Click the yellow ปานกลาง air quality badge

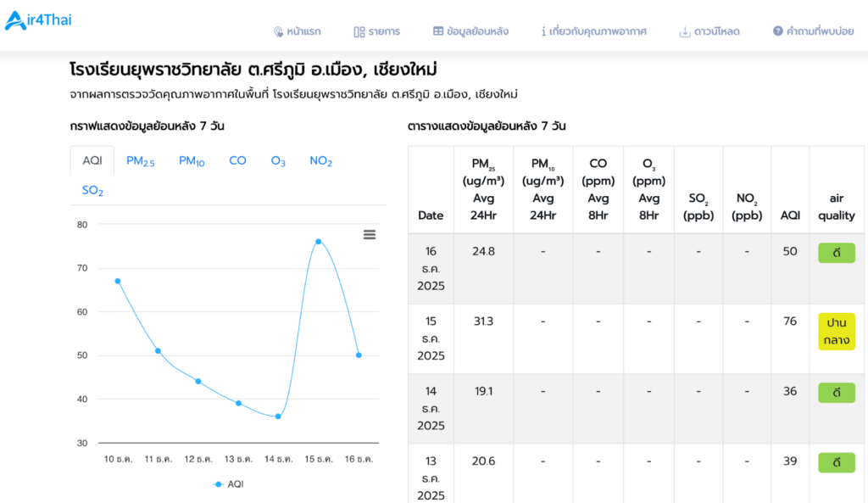[x=836, y=332]
